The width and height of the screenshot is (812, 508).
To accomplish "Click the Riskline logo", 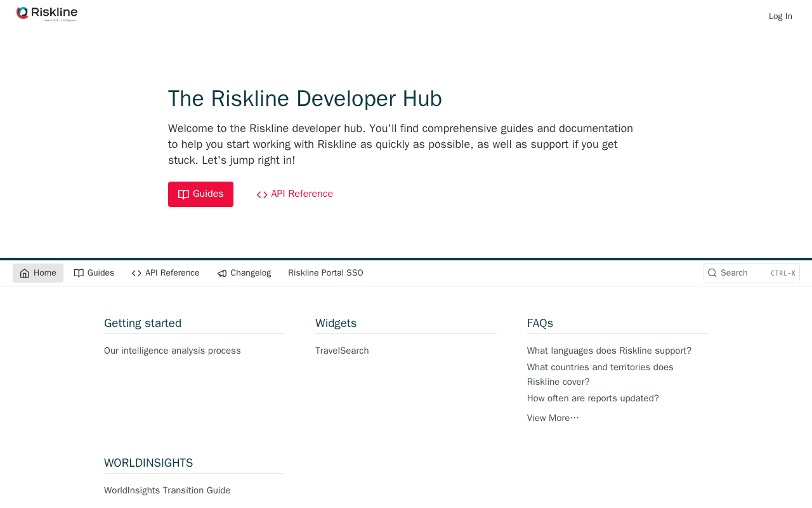I will pos(47,14).
